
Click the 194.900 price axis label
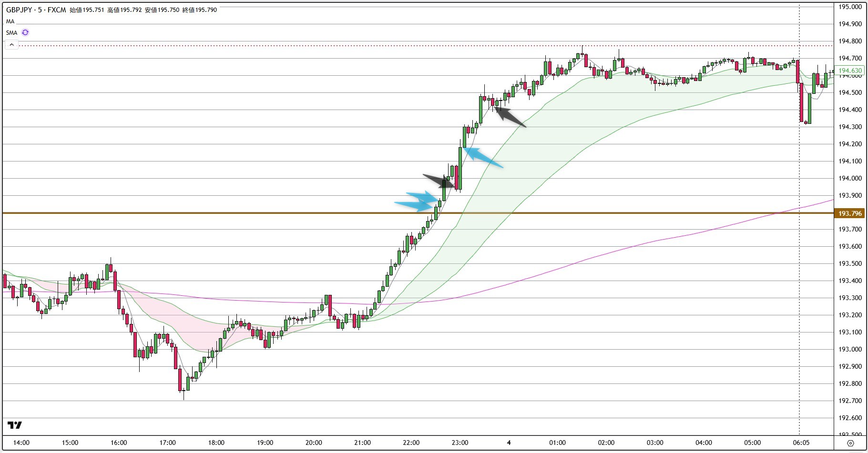tap(850, 24)
